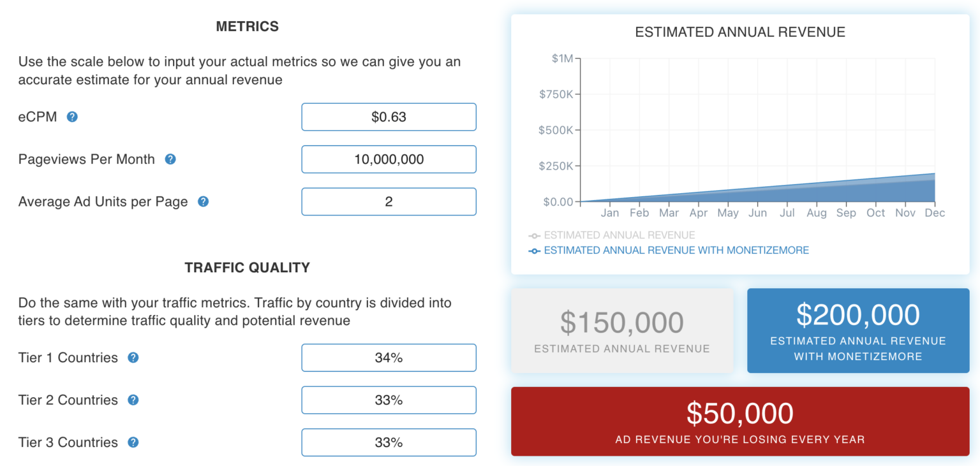The width and height of the screenshot is (980, 466).
Task: Click the Average Ad Units per Page input
Action: 389,201
